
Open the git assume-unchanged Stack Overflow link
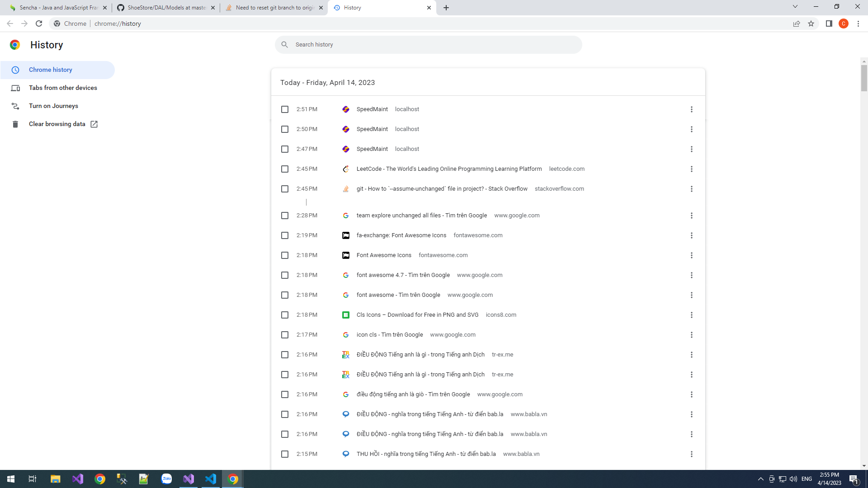click(442, 189)
